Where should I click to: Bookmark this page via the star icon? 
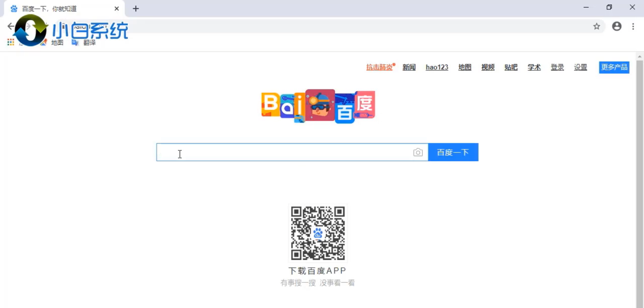point(597,26)
